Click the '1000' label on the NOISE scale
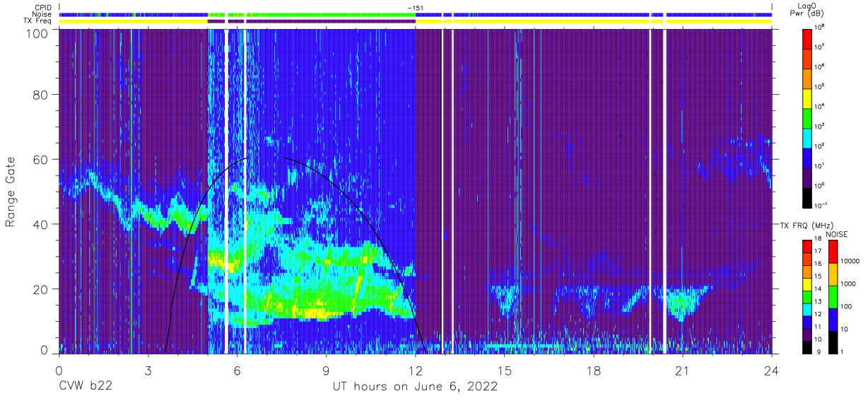This screenshot has height=401, width=868. (849, 284)
